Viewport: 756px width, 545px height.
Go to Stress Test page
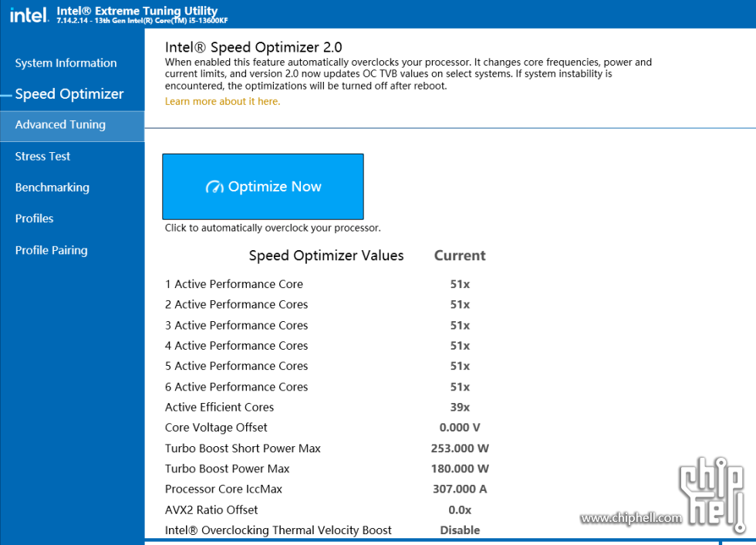(42, 156)
